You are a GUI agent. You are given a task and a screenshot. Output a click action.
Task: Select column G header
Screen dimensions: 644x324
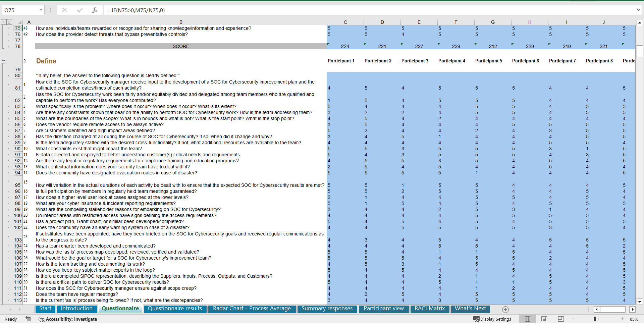tap(493, 22)
